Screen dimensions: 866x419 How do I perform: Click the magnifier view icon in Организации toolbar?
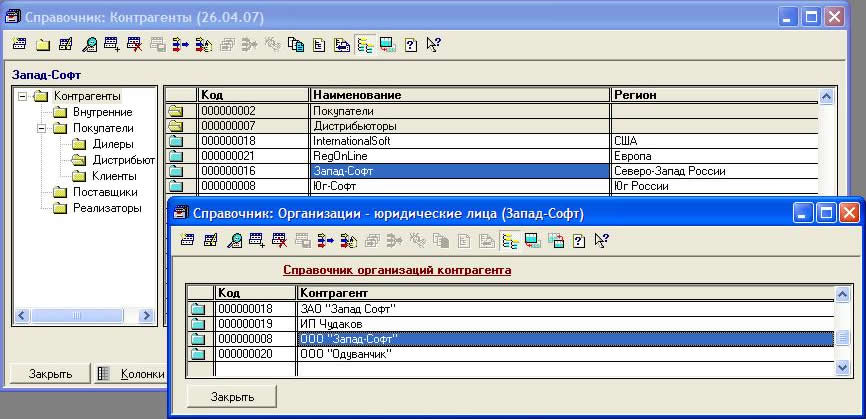coord(234,240)
